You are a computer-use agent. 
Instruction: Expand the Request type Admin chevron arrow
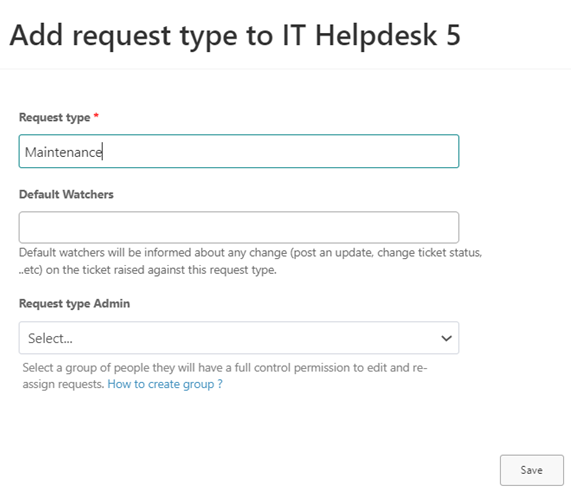[x=446, y=338]
